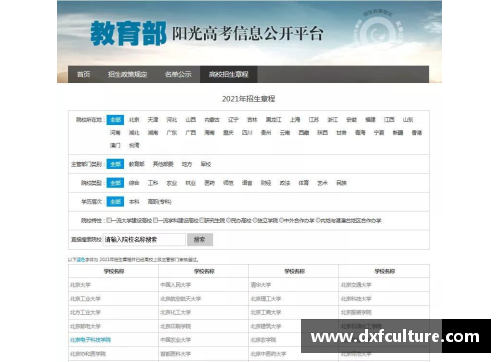Open 中国人民大学 in the school table
Viewport: 500px width, 362px height.
176,285
